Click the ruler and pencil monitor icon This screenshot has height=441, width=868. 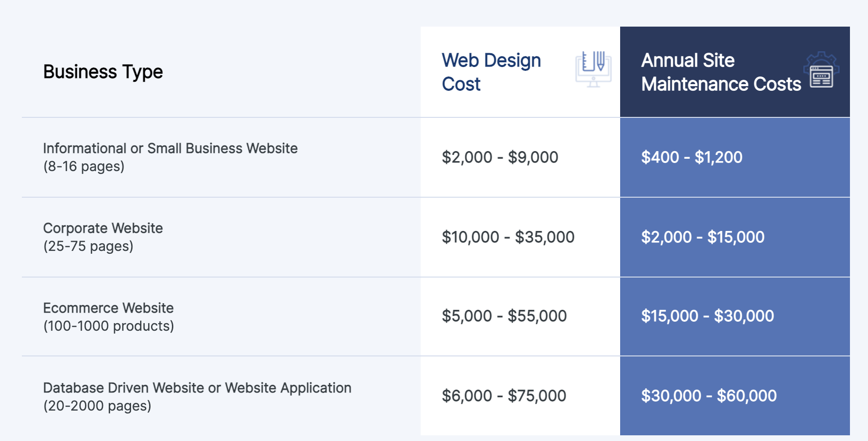tap(594, 69)
